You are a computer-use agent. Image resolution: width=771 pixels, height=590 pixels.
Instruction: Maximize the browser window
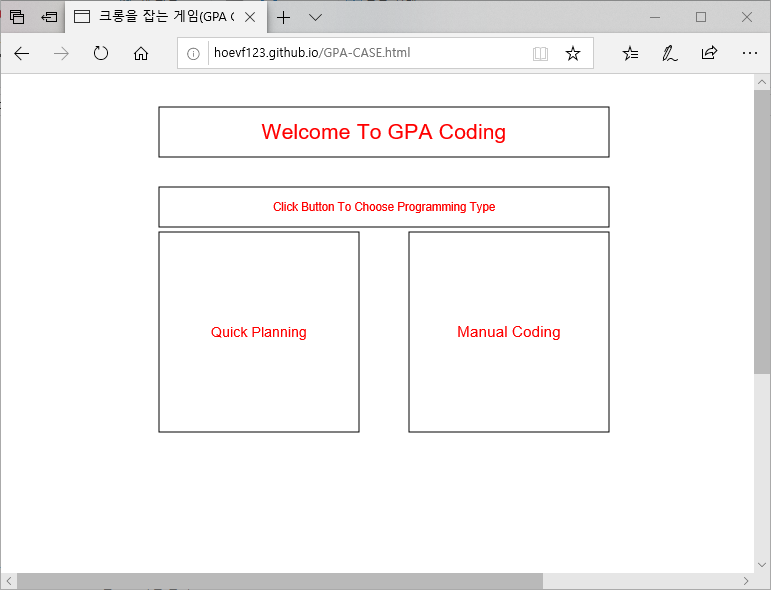(701, 17)
